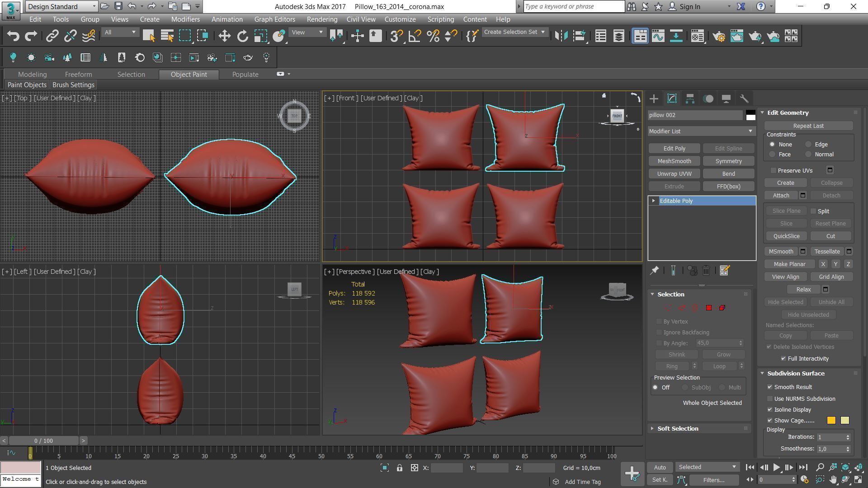Open the Hierarchy command panel
The height and width of the screenshot is (488, 868).
[x=690, y=99]
